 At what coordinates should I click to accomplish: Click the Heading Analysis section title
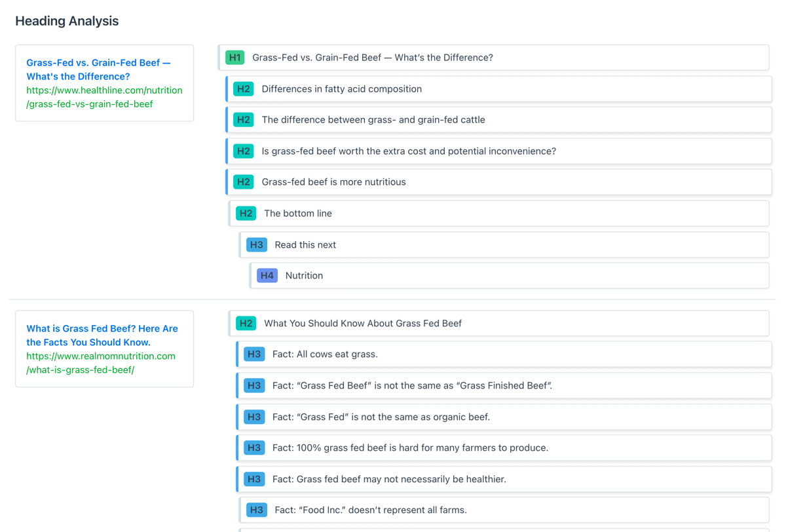point(67,21)
